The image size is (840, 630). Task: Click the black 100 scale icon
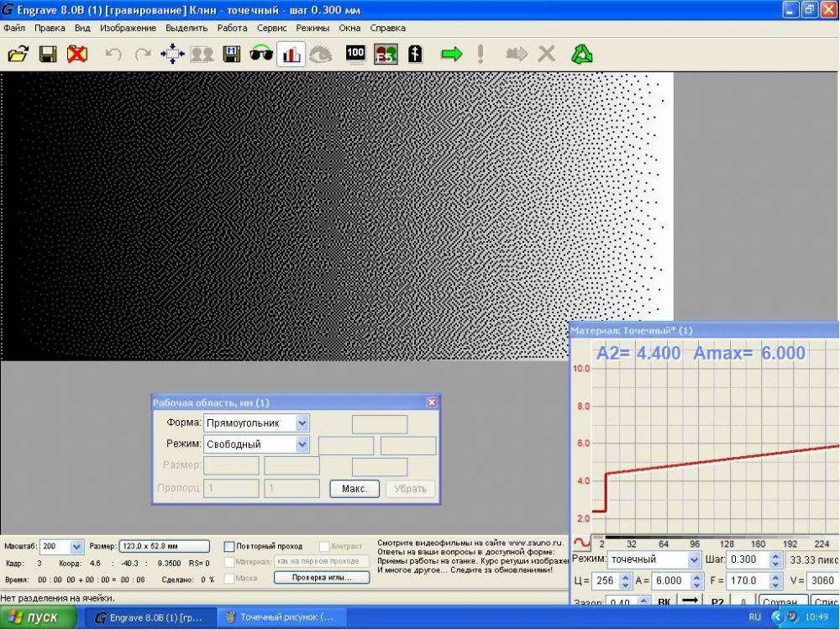click(x=355, y=55)
